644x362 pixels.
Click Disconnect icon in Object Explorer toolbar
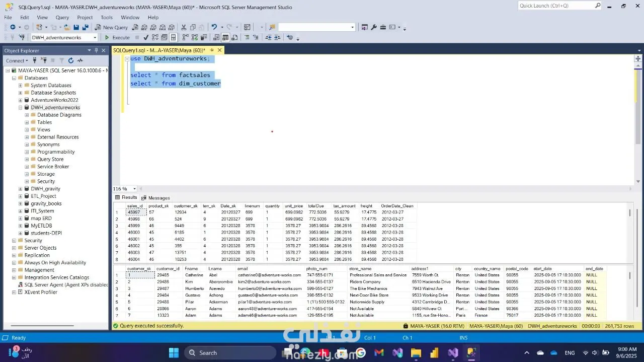(x=44, y=60)
